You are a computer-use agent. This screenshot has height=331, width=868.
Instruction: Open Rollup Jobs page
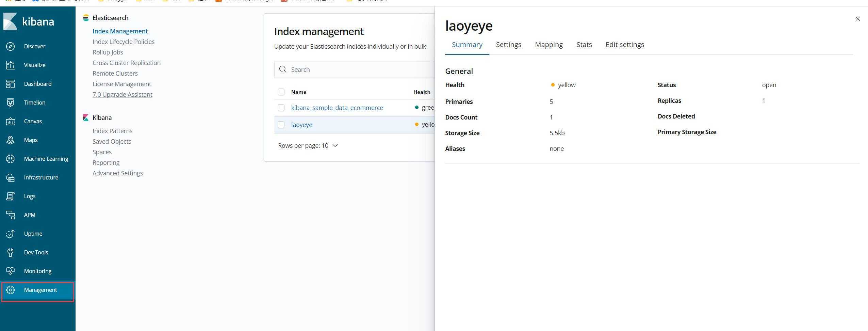point(108,52)
